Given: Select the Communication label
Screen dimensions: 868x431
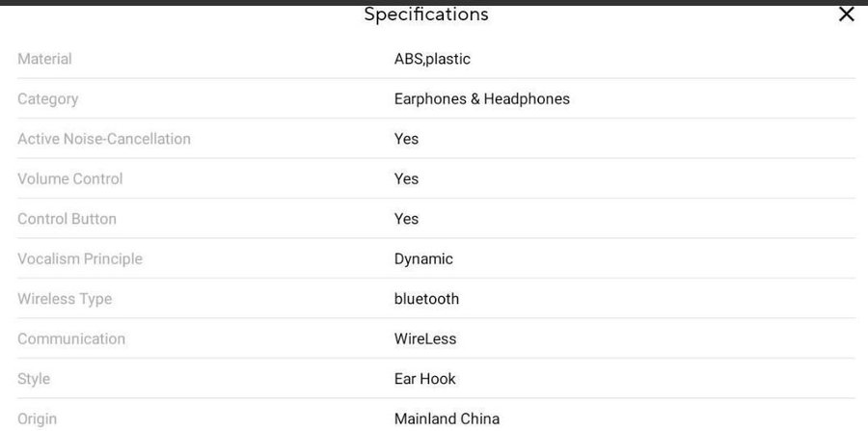Looking at the screenshot, I should [x=71, y=338].
